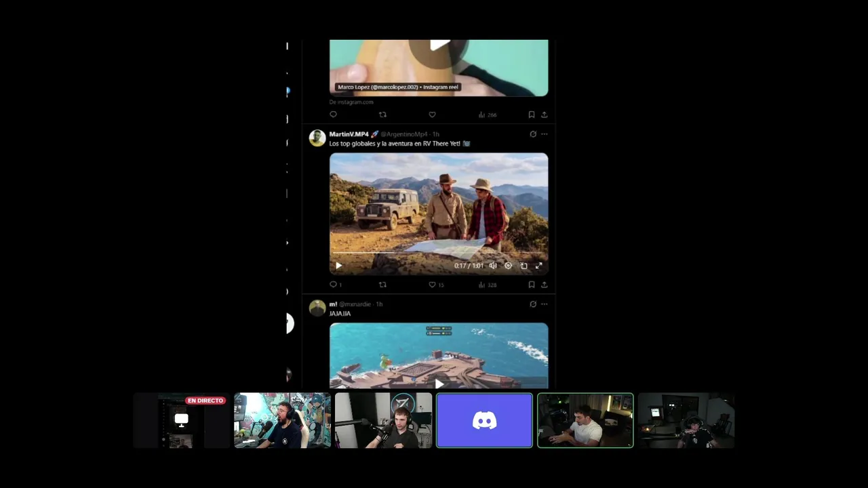Viewport: 868px width, 488px height.
Task: Enter fullscreen on RV video
Action: pyautogui.click(x=539, y=266)
